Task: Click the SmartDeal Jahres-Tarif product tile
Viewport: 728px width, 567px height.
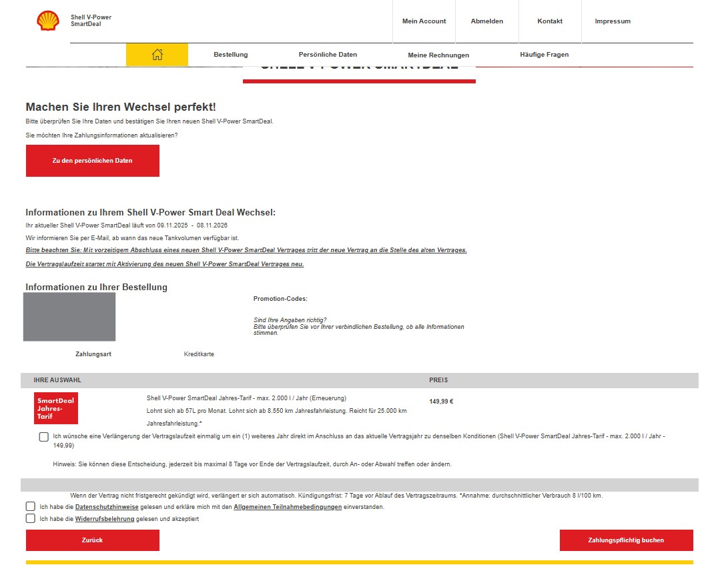Action: [56, 408]
